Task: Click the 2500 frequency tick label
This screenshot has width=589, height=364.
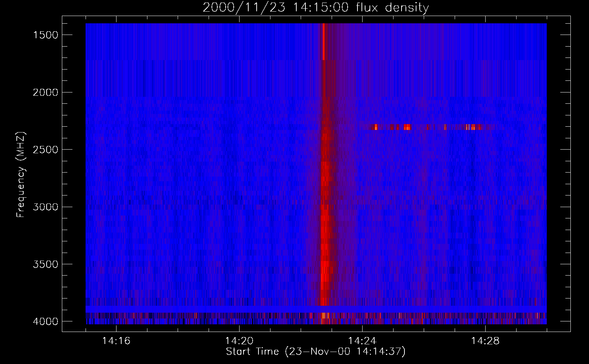Action: click(x=46, y=150)
